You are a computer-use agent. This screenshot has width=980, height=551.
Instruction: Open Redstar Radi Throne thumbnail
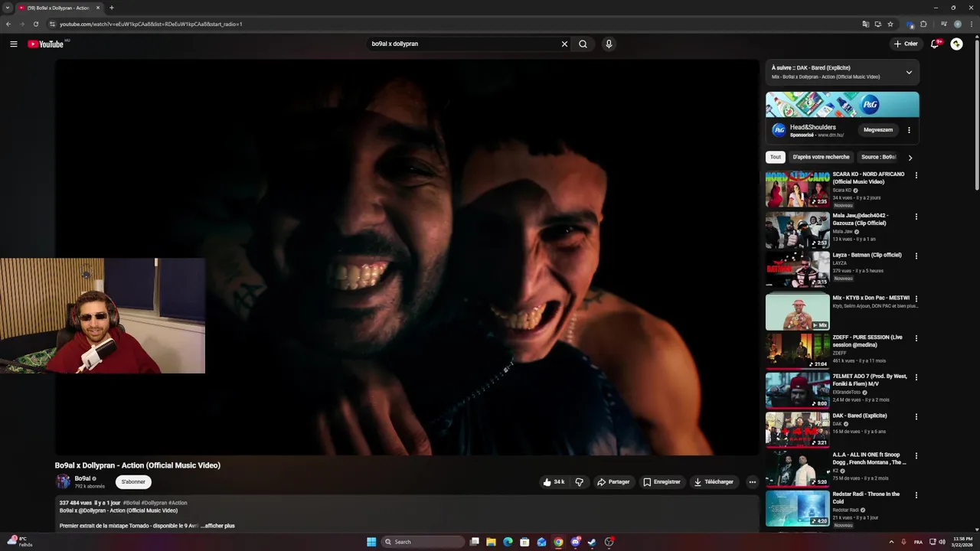click(x=797, y=509)
